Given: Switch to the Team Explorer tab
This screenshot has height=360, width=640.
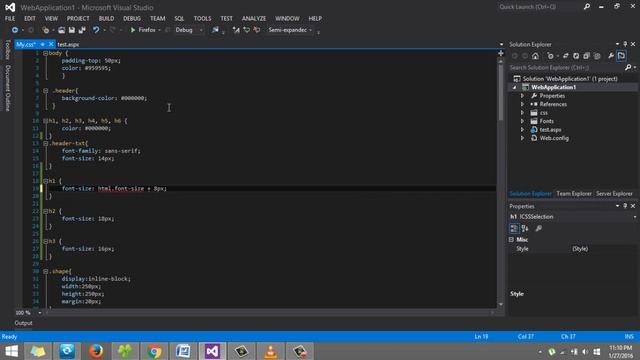Looking at the screenshot, I should pos(573,194).
